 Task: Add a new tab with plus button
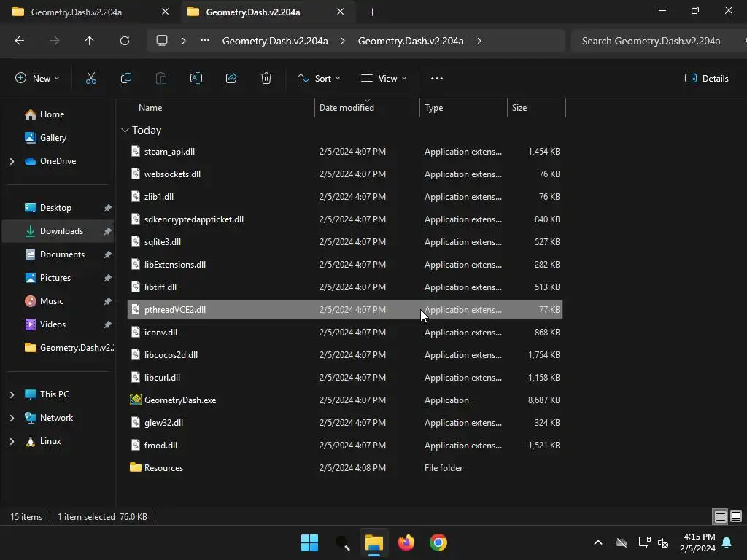click(373, 12)
